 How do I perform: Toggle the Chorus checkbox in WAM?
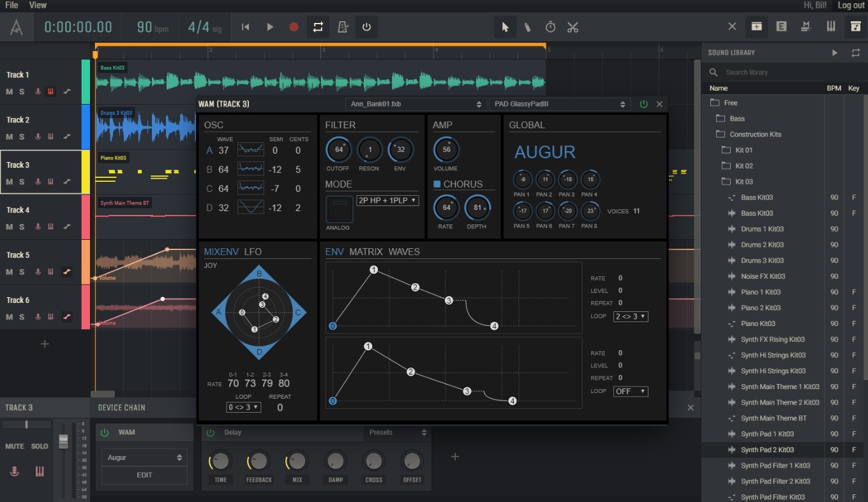pos(437,184)
